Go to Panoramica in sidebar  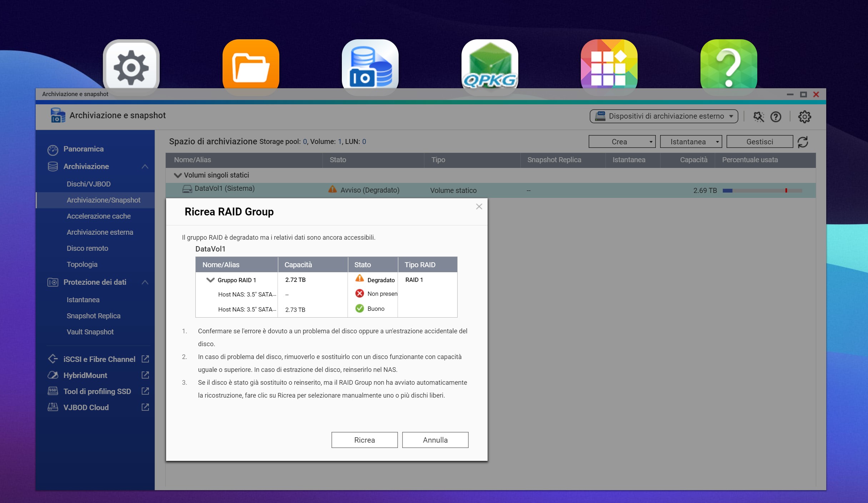point(83,149)
